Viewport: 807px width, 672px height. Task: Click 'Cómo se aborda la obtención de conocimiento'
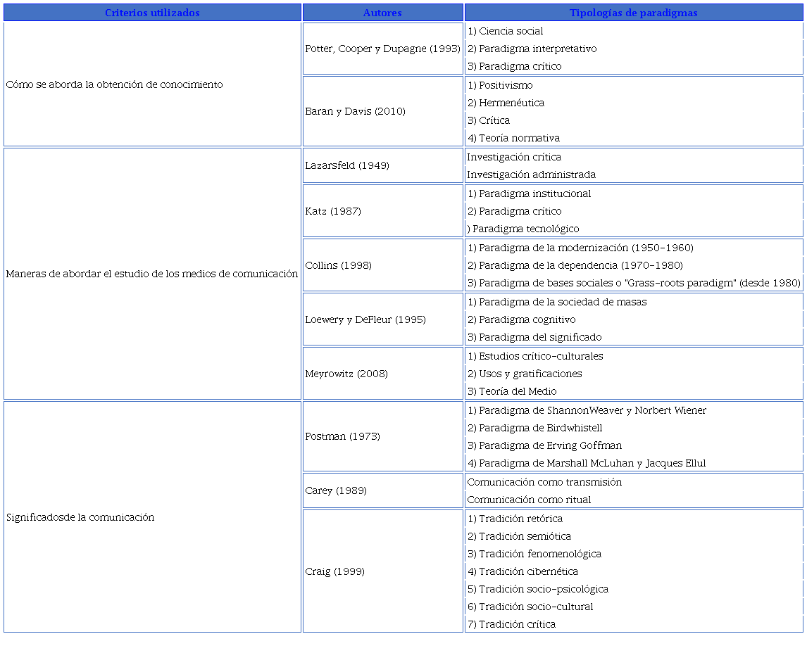pyautogui.click(x=114, y=84)
